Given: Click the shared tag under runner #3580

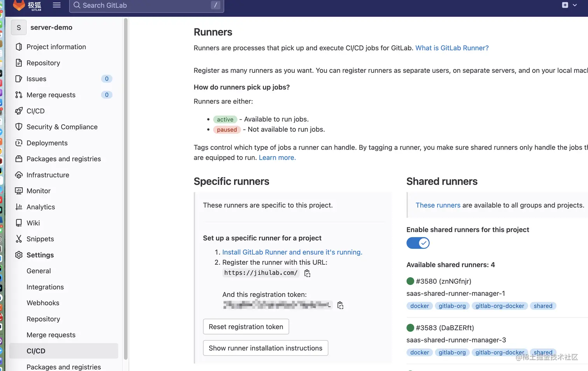Looking at the screenshot, I should coord(543,306).
